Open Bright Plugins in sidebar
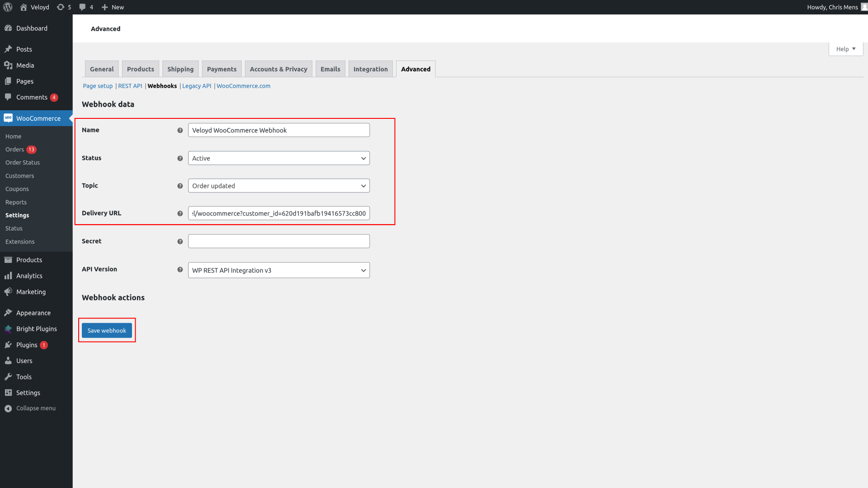Image resolution: width=868 pixels, height=488 pixels. 36,329
